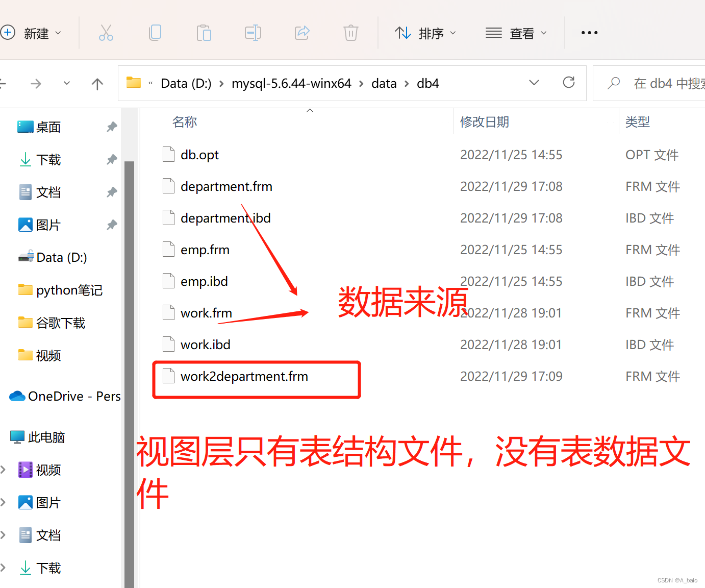Open Data (D:) in sidebar

click(x=53, y=257)
